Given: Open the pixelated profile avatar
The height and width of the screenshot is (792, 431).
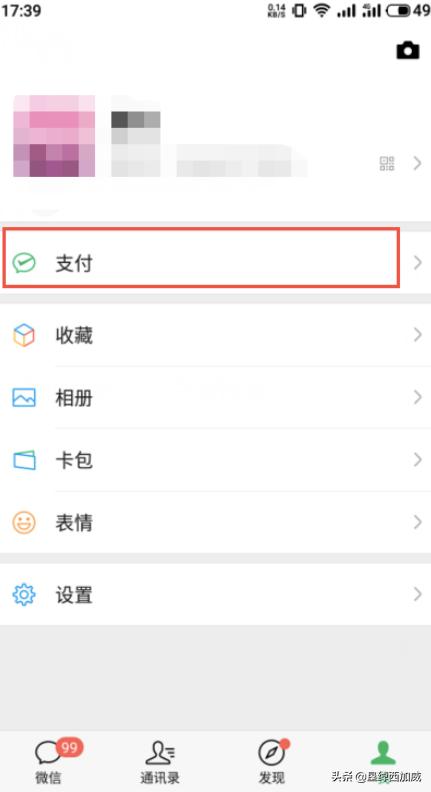Looking at the screenshot, I should 54,136.
